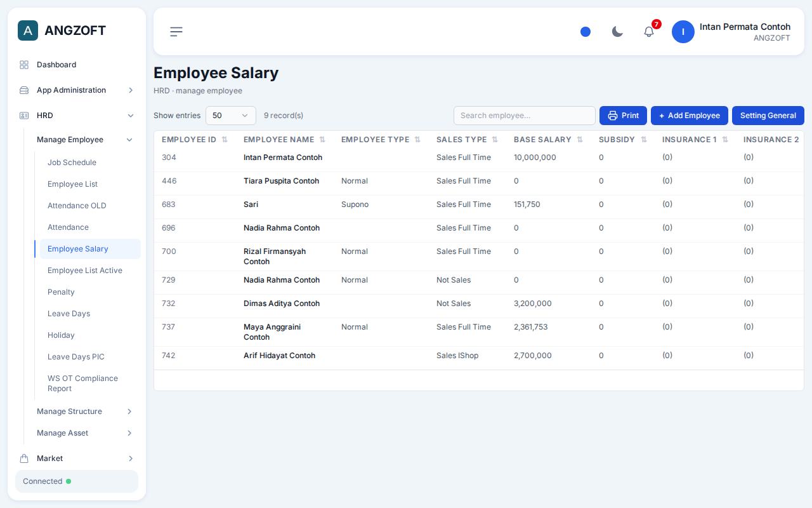The image size is (812, 508).
Task: Click the ANGZOFT logo icon
Action: coord(28,30)
